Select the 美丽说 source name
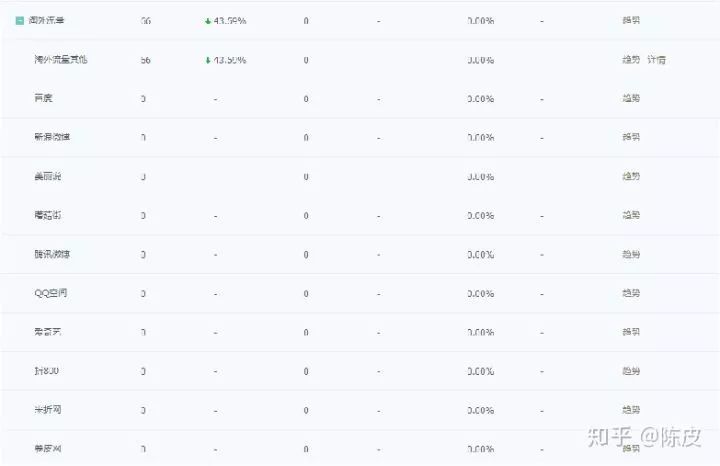 [x=47, y=176]
